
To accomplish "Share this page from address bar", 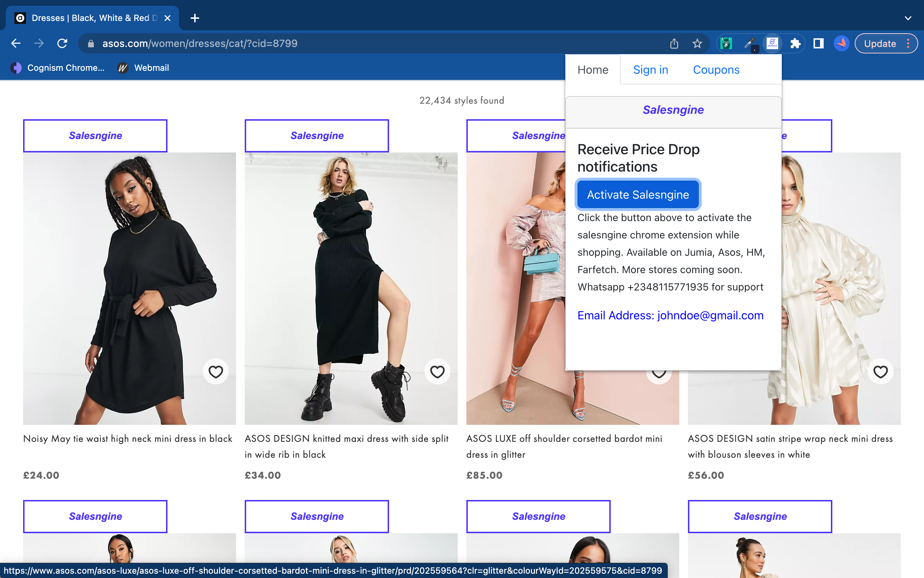I will (674, 44).
